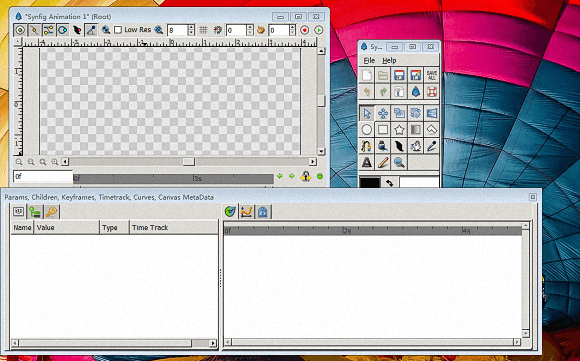The width and height of the screenshot is (580, 361).
Task: Toggle vertex ducks display icon
Action: [x=34, y=30]
